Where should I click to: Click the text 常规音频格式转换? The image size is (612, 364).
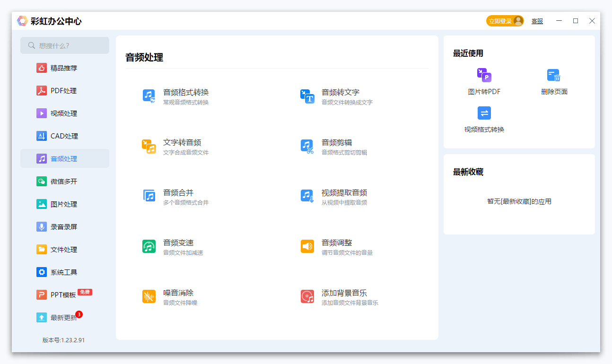(186, 102)
